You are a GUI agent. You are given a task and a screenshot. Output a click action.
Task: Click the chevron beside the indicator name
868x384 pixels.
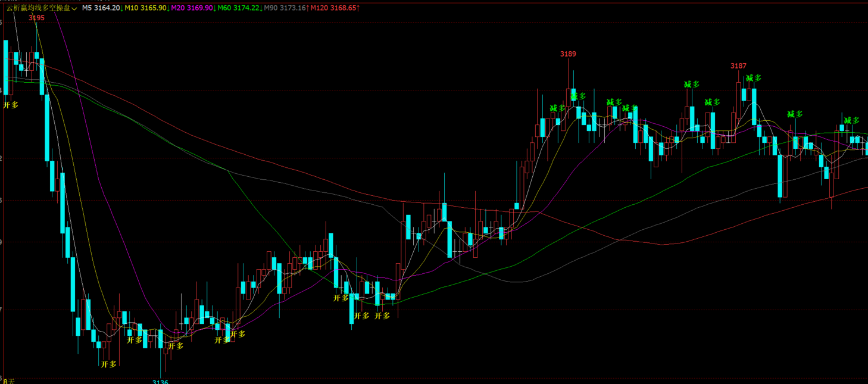point(74,8)
